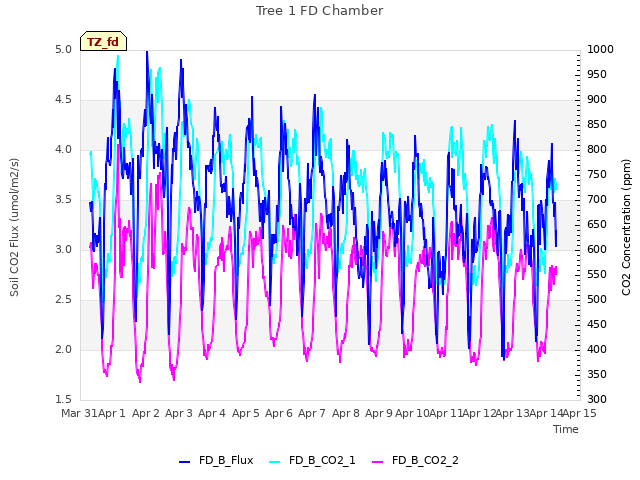
Task: Click the 1000 ppm right axis tick
Action: coord(600,50)
